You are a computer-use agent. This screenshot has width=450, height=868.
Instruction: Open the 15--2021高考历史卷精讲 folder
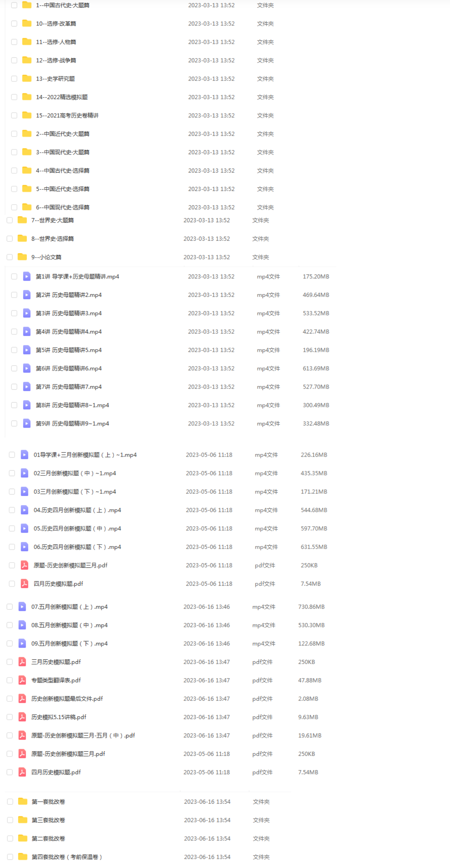point(67,116)
